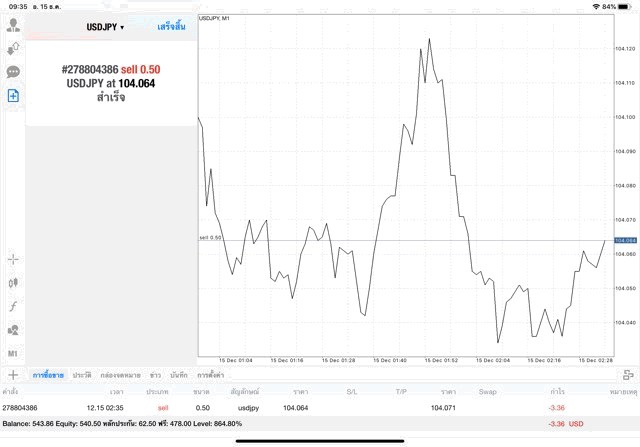640x447 pixels.
Task: Click the sell 0.50 order line label
Action: 210,238
